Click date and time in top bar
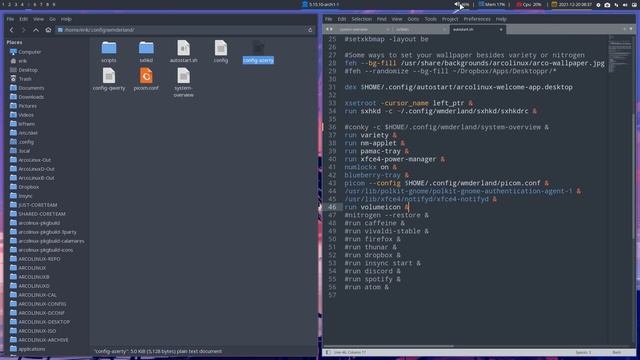Image resolution: width=640 pixels, height=360 pixels. pyautogui.click(x=571, y=4)
